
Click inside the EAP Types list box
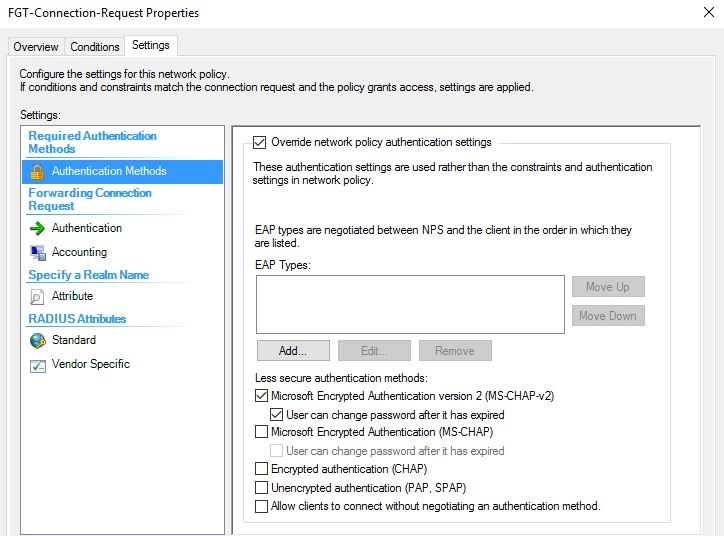[x=410, y=304]
